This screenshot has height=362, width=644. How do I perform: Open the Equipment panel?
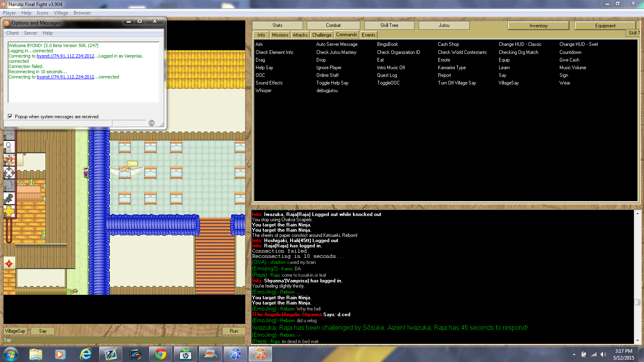point(605,26)
